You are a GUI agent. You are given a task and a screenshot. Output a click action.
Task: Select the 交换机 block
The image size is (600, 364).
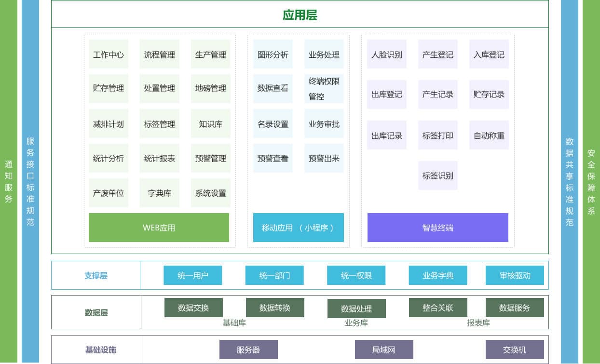(515, 350)
